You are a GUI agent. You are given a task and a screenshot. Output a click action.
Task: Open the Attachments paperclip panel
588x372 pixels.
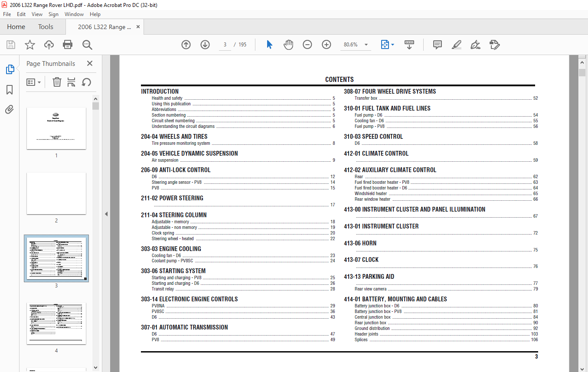[10, 109]
